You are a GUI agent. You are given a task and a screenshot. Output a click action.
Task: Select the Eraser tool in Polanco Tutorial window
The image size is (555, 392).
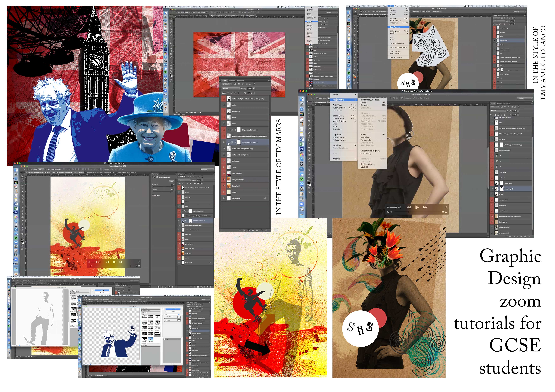[x=309, y=144]
